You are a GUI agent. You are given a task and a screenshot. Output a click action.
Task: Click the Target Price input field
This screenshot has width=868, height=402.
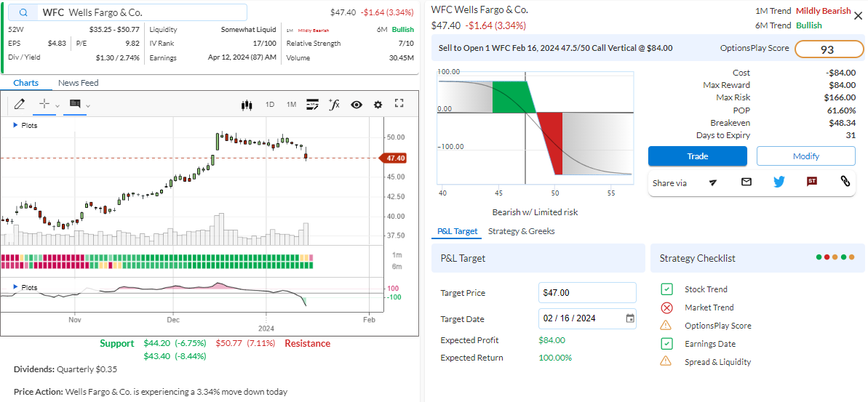[x=587, y=292]
